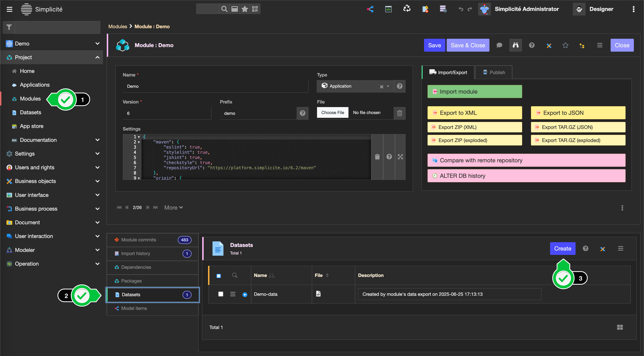Open the Type Application dropdown arrow
The height and width of the screenshot is (356, 644).
tap(388, 86)
